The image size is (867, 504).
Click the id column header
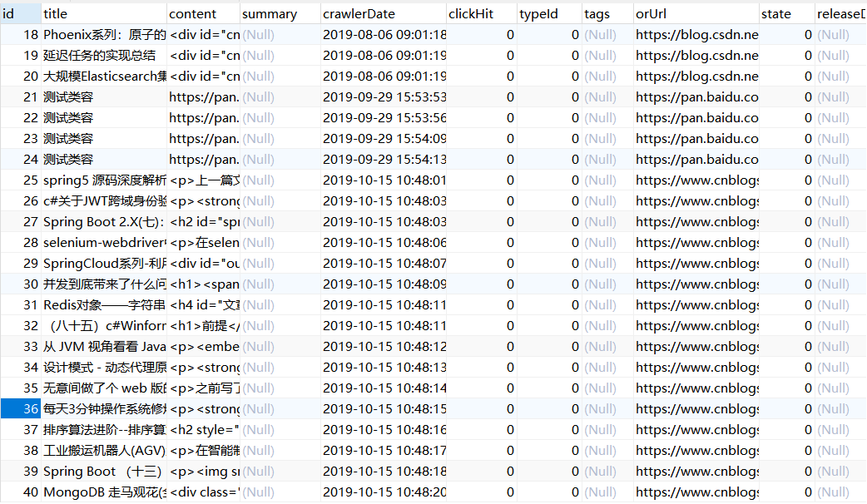pyautogui.click(x=21, y=14)
